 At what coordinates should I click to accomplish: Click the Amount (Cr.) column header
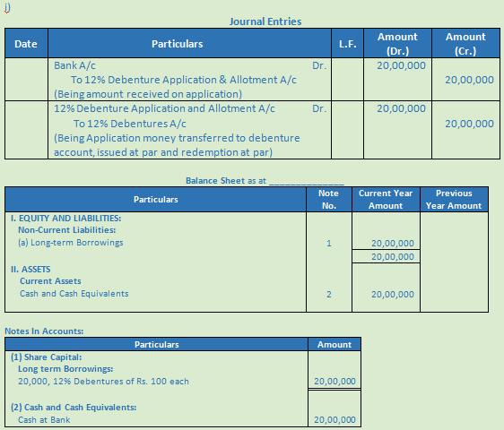click(465, 44)
